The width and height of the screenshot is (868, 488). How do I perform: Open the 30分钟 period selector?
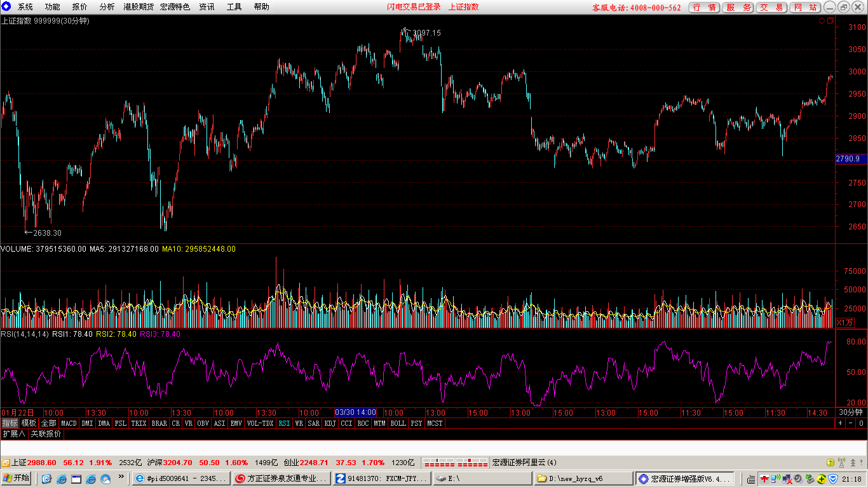pos(850,412)
